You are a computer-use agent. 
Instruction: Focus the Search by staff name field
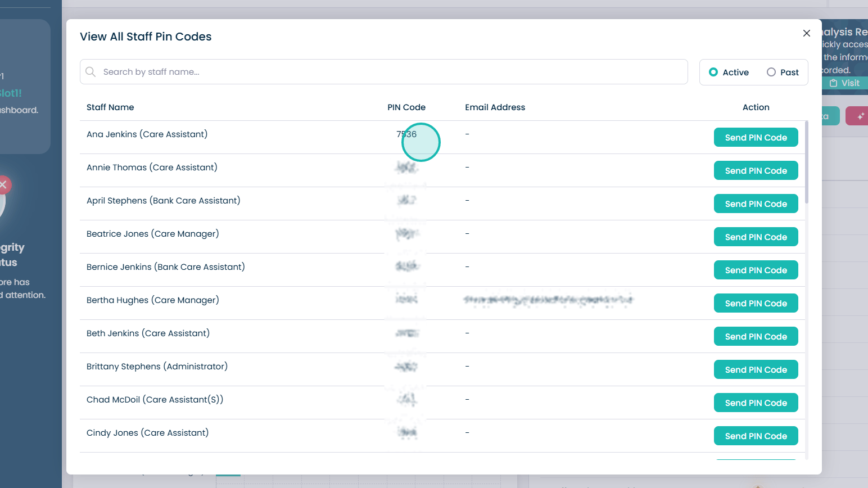(x=384, y=72)
